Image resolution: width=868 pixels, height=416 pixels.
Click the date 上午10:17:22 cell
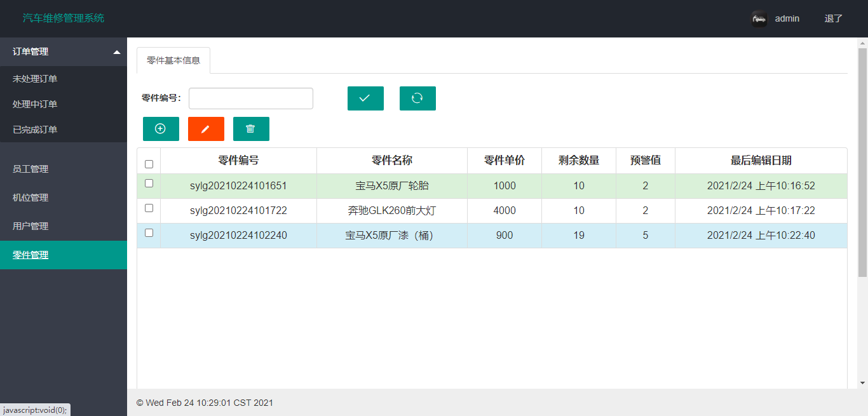(761, 211)
